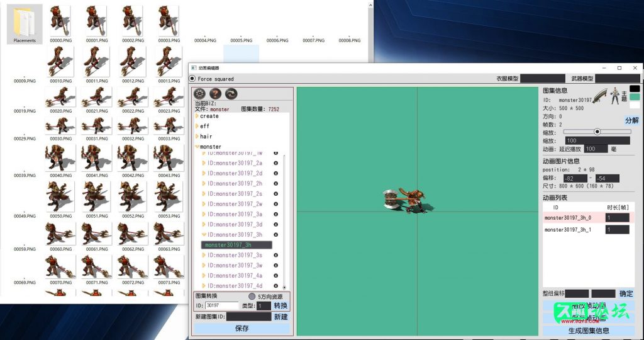
Task: Select file 00005.PNG in file explorer
Action: (241, 40)
